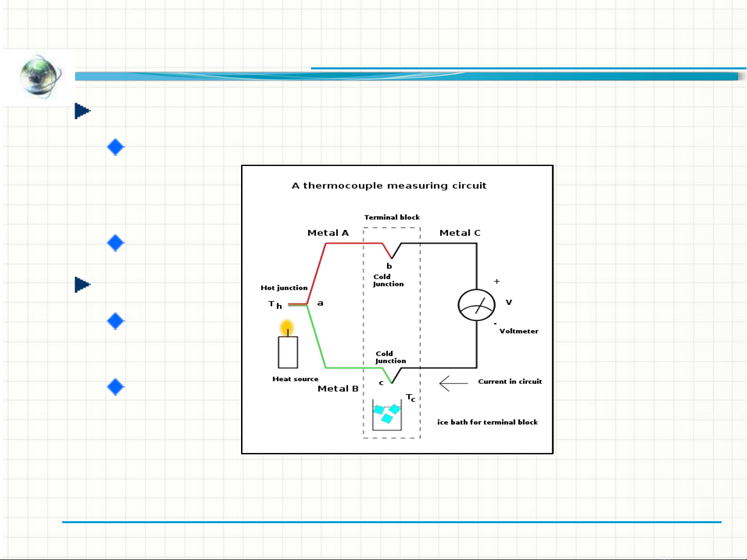Viewport: 747px width, 560px height.
Task: Click the diagram title 'A thermocouple measuring circuit'
Action: click(389, 185)
